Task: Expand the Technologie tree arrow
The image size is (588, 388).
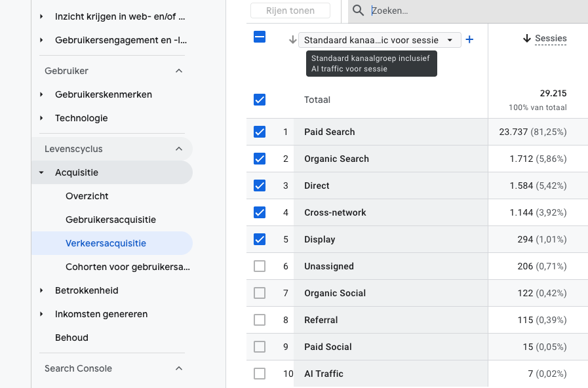Action: click(41, 118)
